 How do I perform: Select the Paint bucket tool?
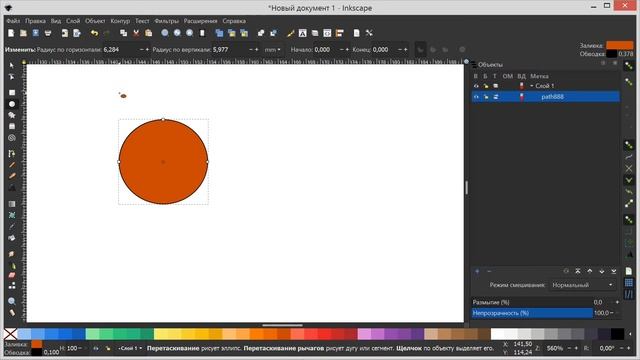[12, 238]
